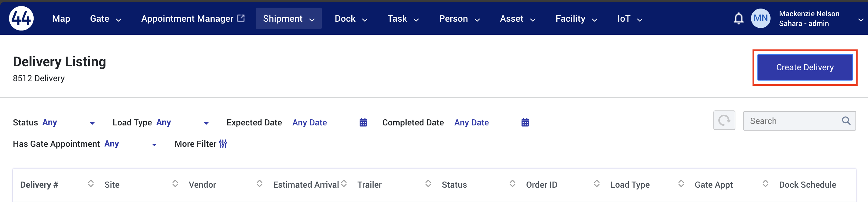Click the Create Delivery button
The height and width of the screenshot is (202, 868).
pos(805,67)
